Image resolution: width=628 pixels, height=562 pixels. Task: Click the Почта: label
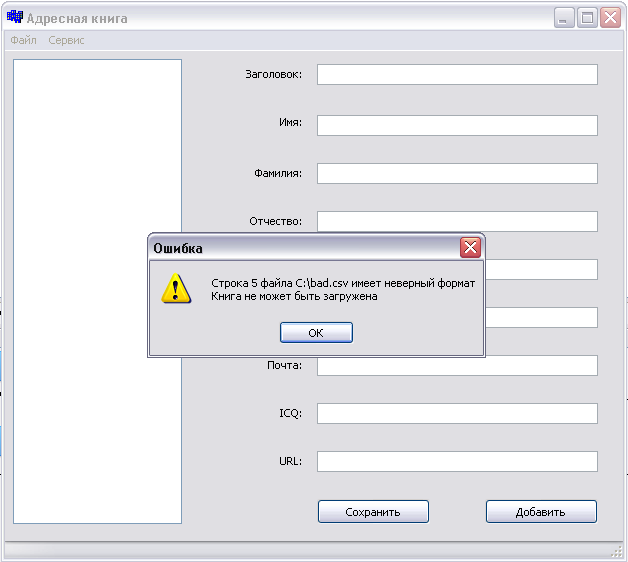pyautogui.click(x=284, y=365)
